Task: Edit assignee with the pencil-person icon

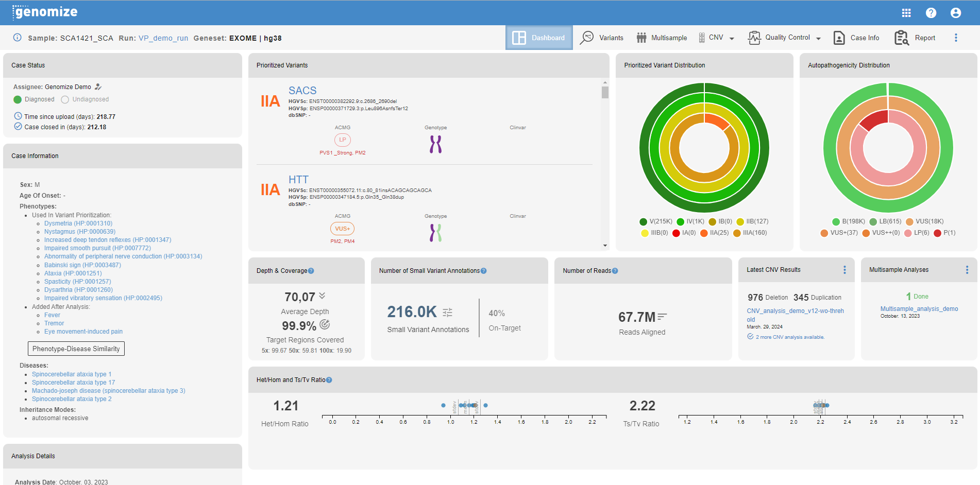Action: [98, 87]
